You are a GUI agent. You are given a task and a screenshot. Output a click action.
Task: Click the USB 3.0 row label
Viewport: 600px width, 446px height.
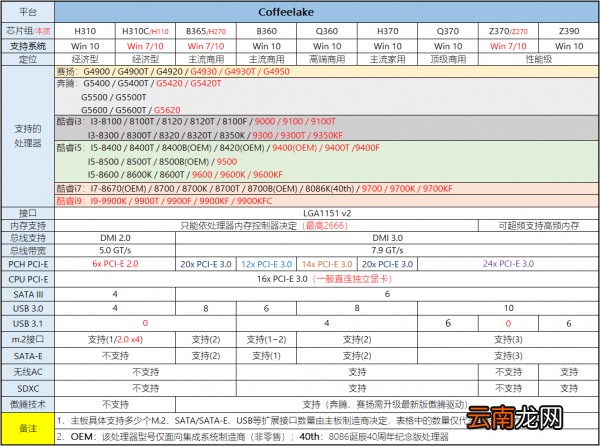point(28,308)
